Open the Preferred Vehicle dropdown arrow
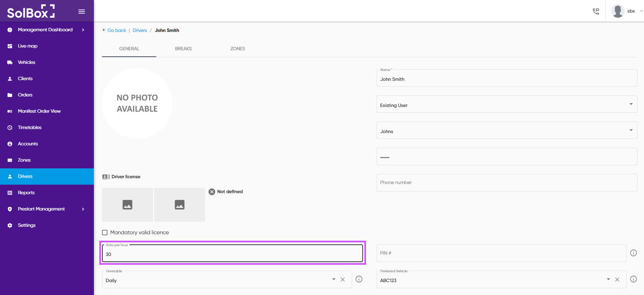The height and width of the screenshot is (295, 644). (x=608, y=279)
